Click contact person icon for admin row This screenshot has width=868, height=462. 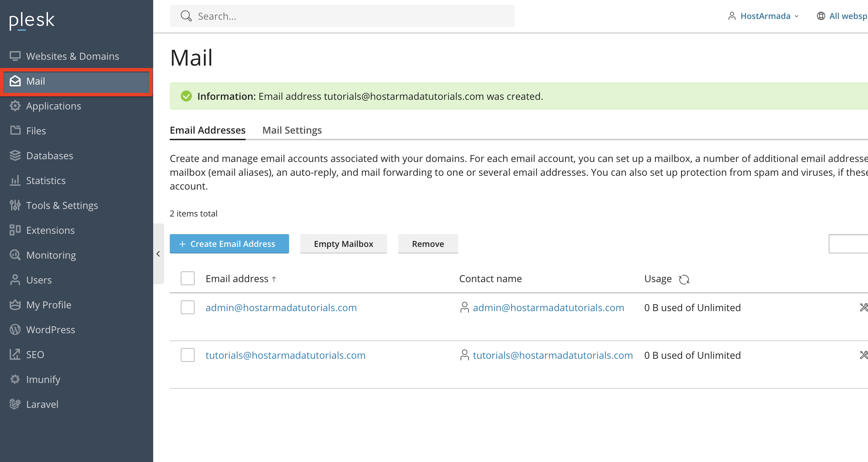[465, 307]
